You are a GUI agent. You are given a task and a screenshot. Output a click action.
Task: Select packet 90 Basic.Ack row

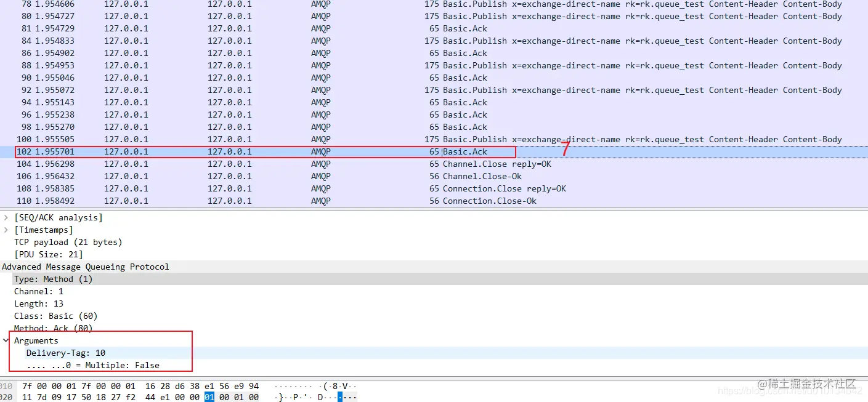434,78
